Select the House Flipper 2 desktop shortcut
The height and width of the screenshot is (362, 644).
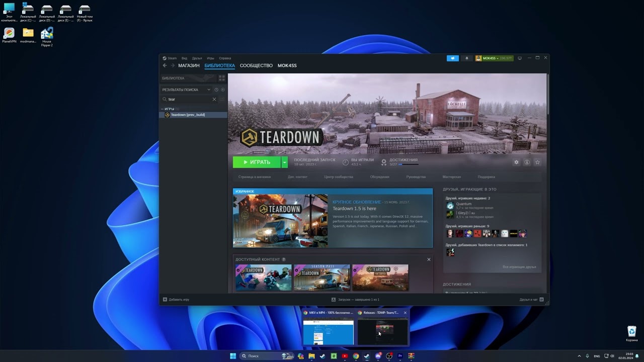47,37
